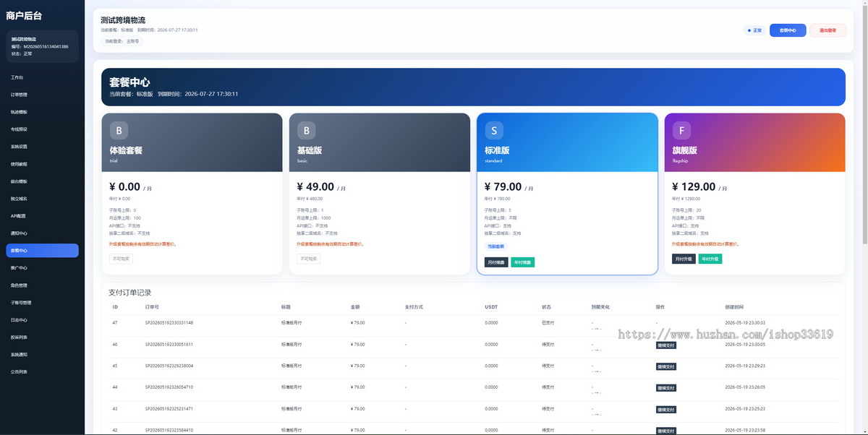Click the 测试跨境物流 title in the header
Image resolution: width=868 pixels, height=435 pixels.
click(123, 20)
